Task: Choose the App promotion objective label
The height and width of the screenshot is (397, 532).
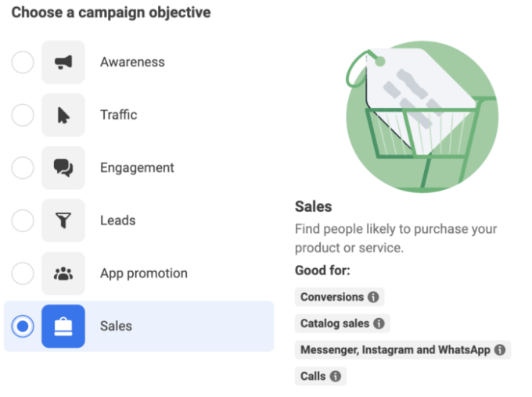Action: click(144, 274)
